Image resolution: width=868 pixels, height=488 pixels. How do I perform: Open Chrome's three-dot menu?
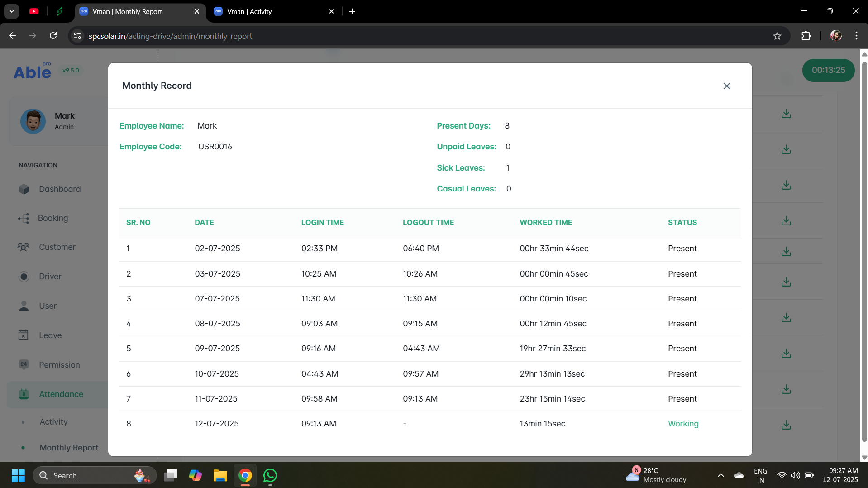[x=856, y=36]
